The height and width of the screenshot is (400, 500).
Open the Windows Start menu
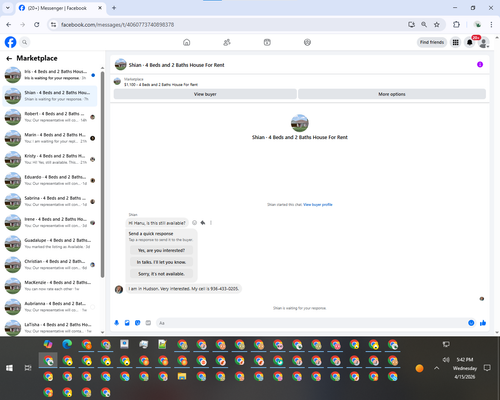tap(9, 368)
